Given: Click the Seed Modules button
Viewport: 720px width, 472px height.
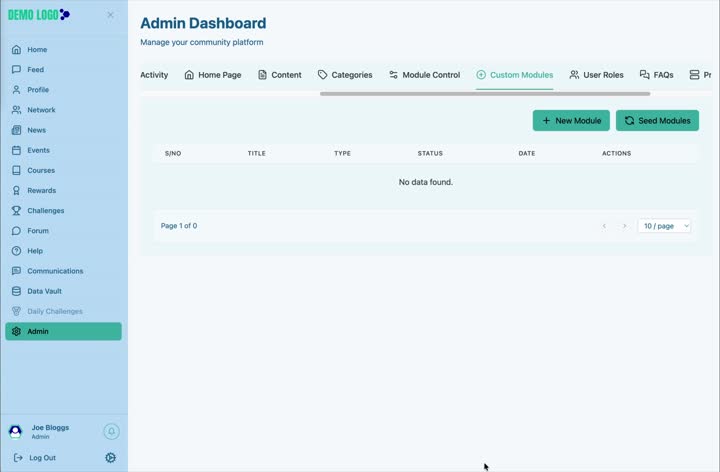Looking at the screenshot, I should coord(657,121).
